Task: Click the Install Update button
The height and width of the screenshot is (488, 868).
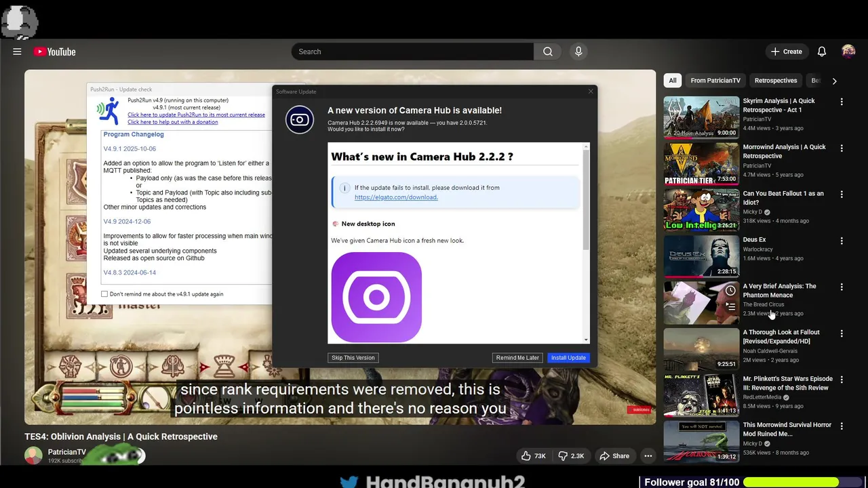Action: click(568, 358)
